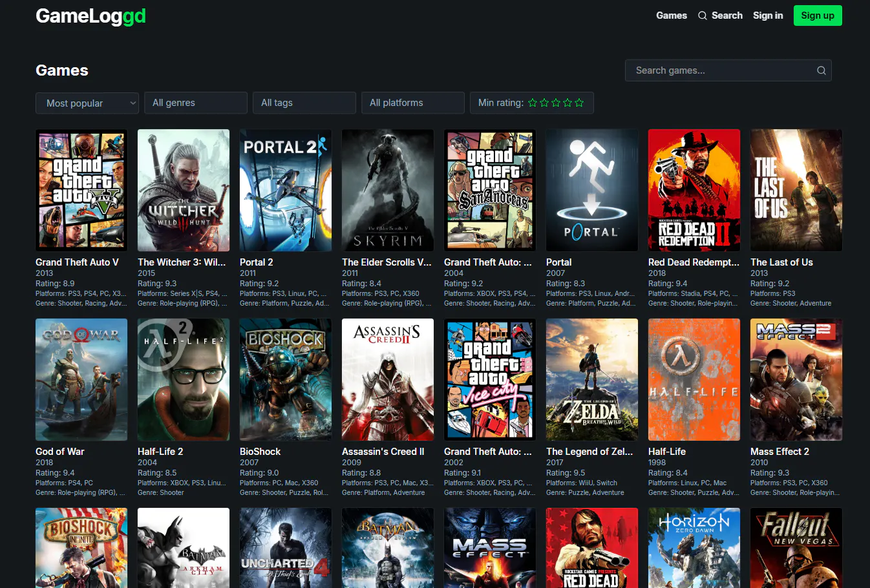The image size is (870, 588).
Task: Click the 'Platforms: Linux, PC, Mac' text
Action: coord(687,483)
